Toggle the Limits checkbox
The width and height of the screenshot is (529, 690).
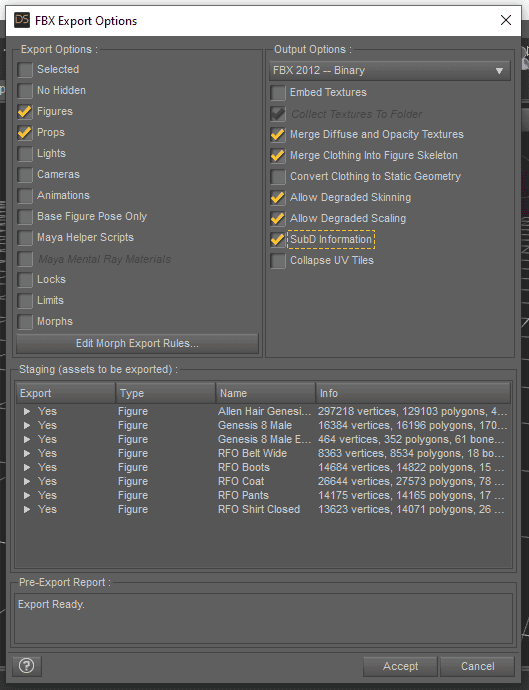click(x=25, y=301)
